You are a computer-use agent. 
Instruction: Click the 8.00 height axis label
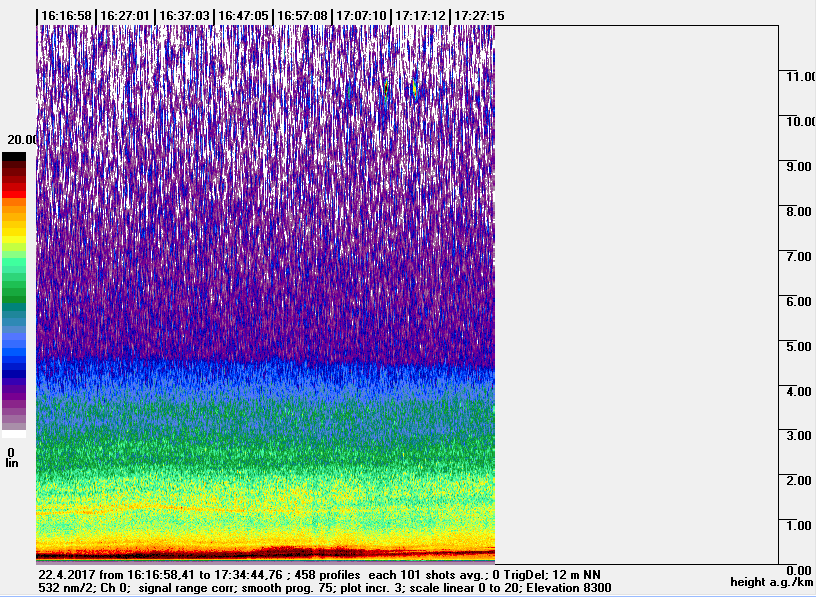(x=798, y=211)
